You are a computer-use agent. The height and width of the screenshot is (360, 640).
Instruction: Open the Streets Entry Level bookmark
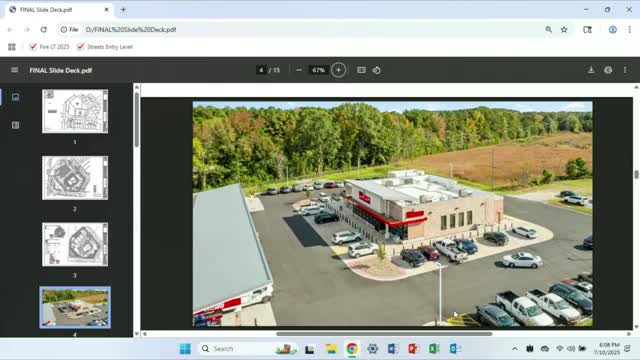tap(105, 47)
